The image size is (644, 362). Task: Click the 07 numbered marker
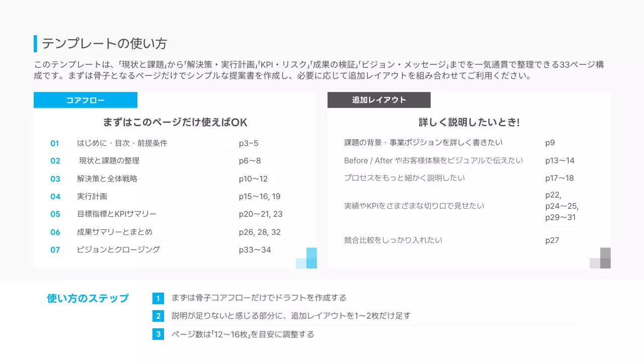click(55, 249)
